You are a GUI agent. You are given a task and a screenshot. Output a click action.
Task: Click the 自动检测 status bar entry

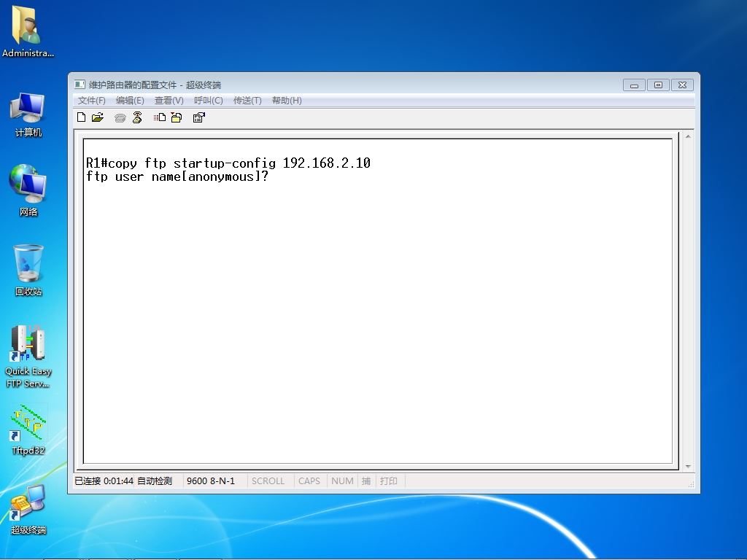tap(155, 481)
